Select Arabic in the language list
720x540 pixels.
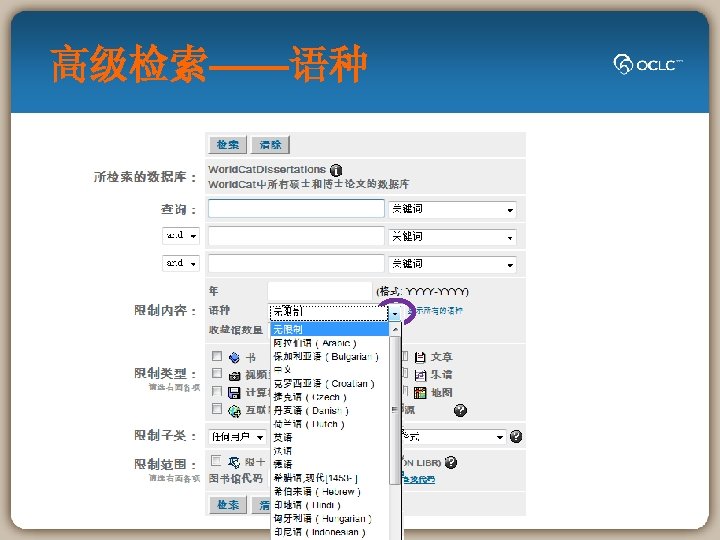329,343
